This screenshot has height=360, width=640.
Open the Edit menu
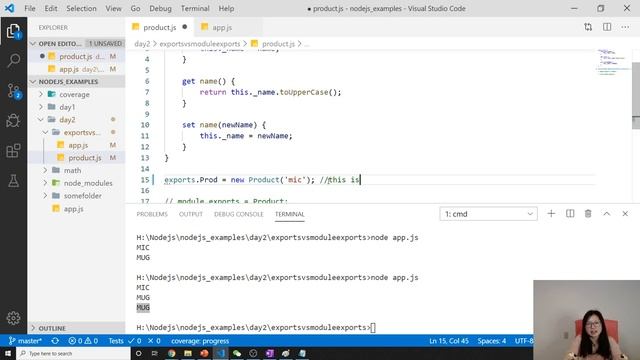(51, 8)
